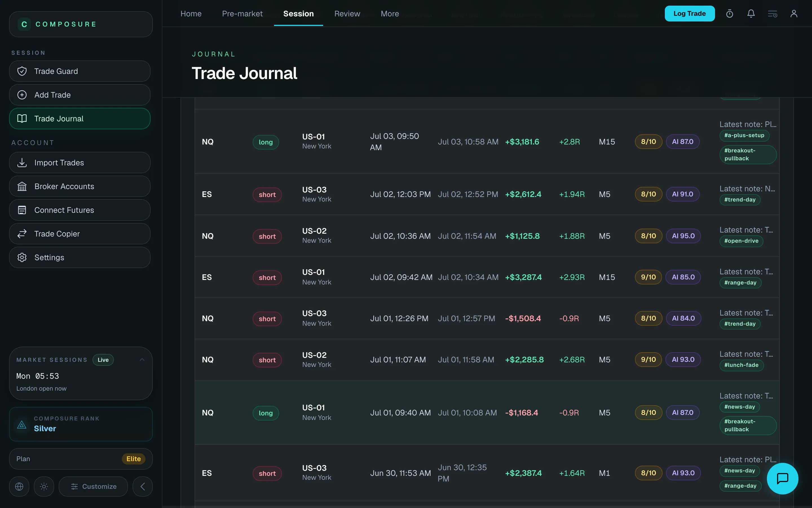Click the #news-day tag on Jul 01 NQ trade
Image resolution: width=812 pixels, height=508 pixels.
click(740, 407)
